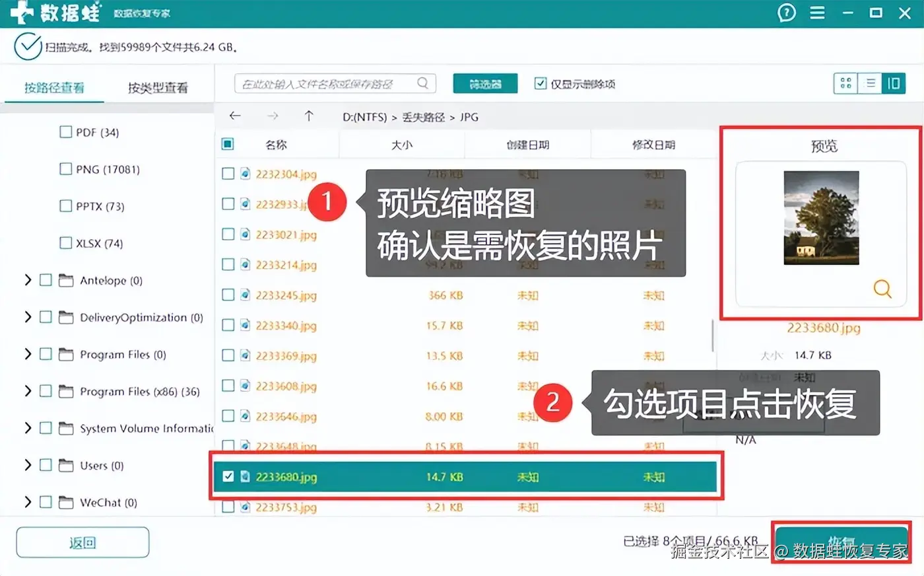The height and width of the screenshot is (576, 924).
Task: Click the search magnifier in the filename box
Action: click(423, 83)
